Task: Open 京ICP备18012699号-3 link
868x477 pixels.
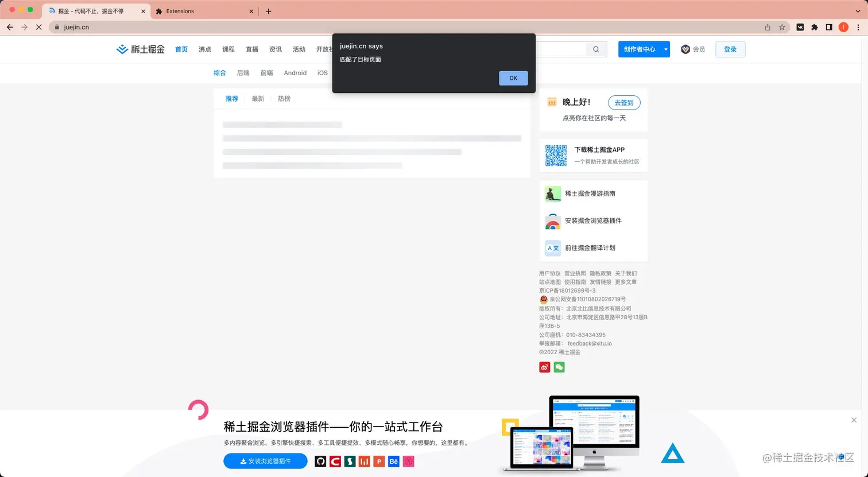Action: (x=567, y=291)
